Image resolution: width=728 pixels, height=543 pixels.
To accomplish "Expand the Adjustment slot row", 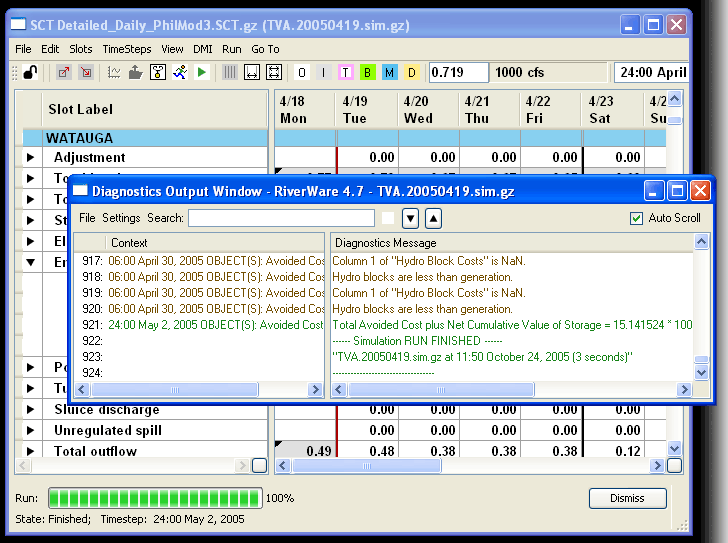I will click(31, 157).
